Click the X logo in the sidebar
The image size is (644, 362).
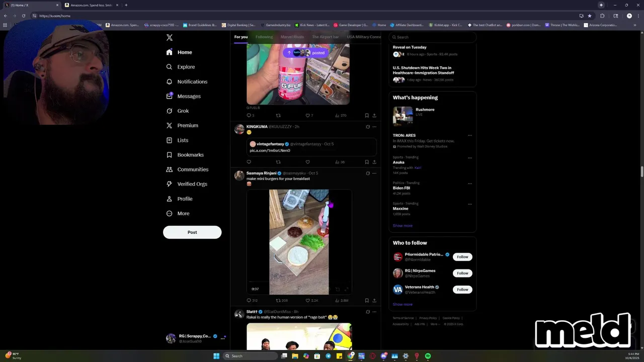170,38
